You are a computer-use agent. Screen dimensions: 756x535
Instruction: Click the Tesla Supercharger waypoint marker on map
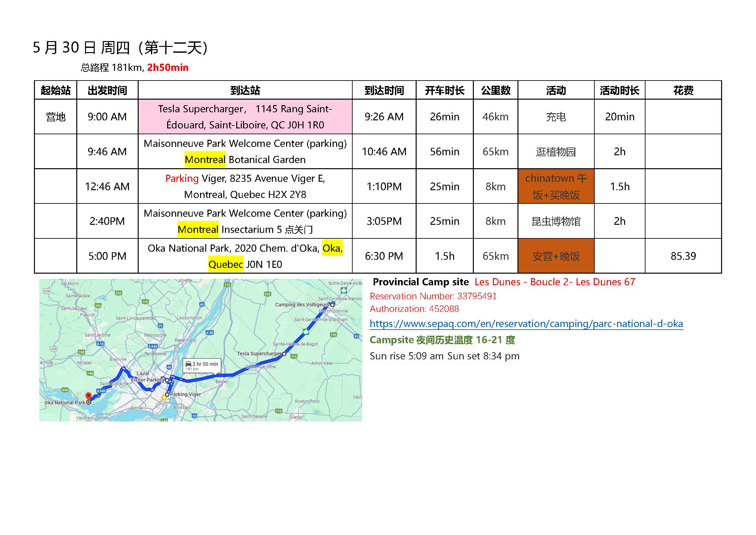pyautogui.click(x=284, y=354)
